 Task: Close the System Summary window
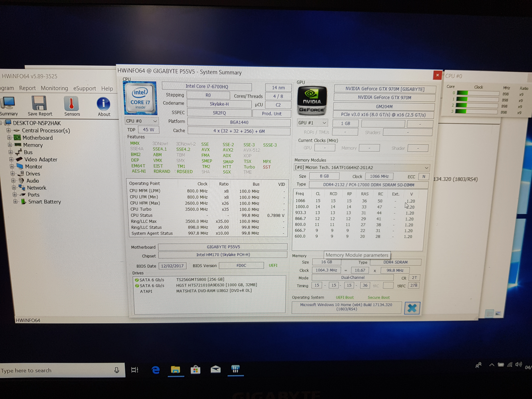pyautogui.click(x=437, y=75)
